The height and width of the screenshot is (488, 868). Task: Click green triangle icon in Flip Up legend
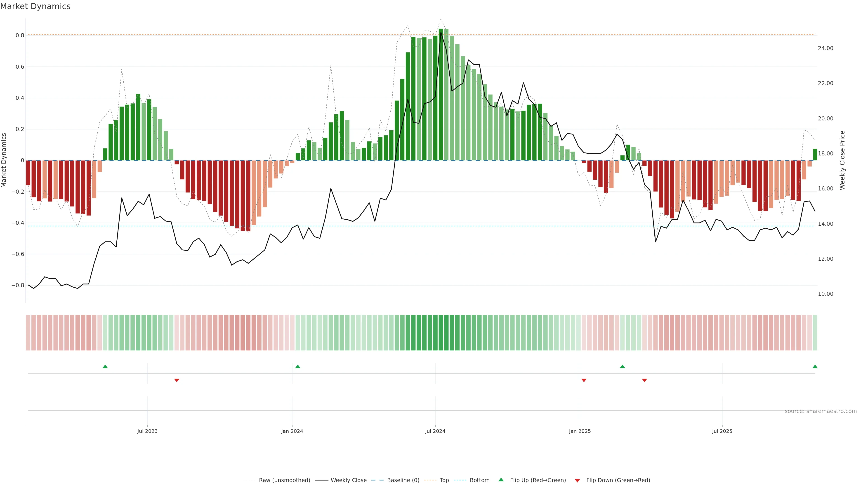[x=501, y=480]
